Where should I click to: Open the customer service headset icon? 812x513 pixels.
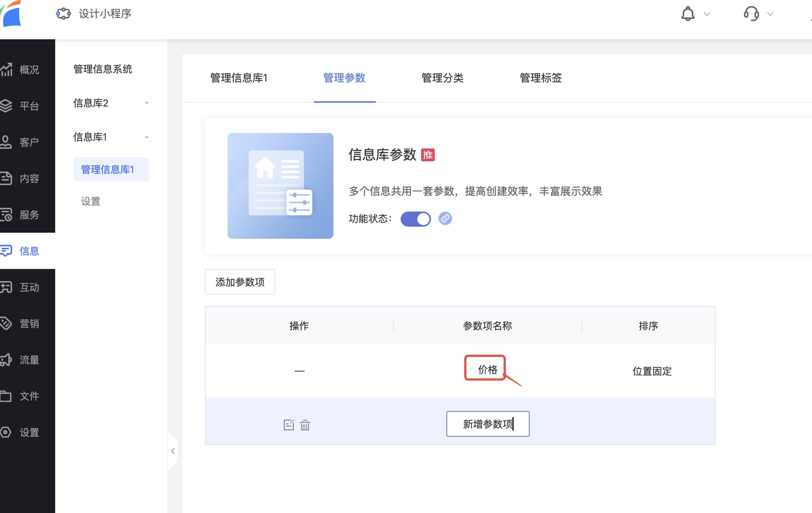click(x=751, y=14)
